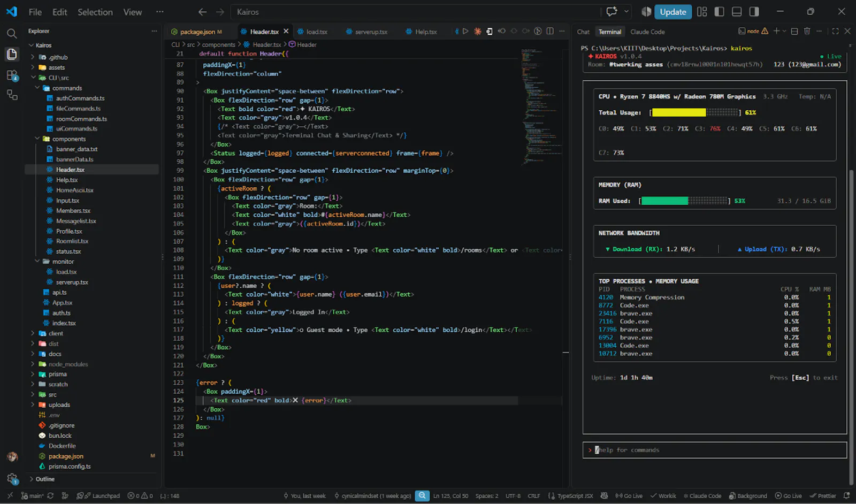The image size is (856, 504).
Task: Open the new terminal launch profile dropdown arrow
Action: click(784, 32)
